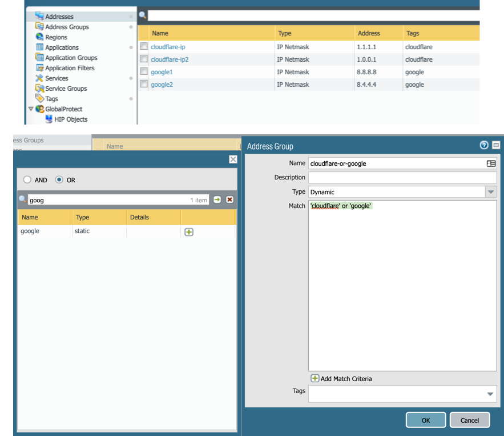Click the Regions globe icon

click(39, 37)
